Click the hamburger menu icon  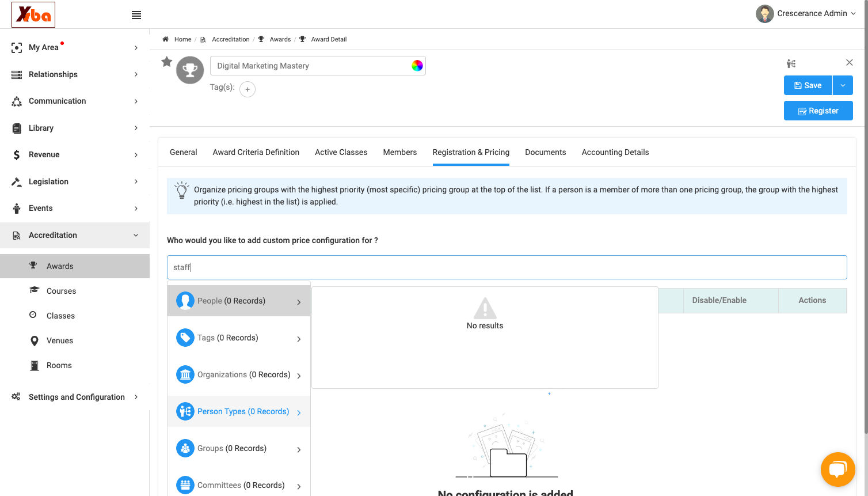pyautogui.click(x=136, y=15)
